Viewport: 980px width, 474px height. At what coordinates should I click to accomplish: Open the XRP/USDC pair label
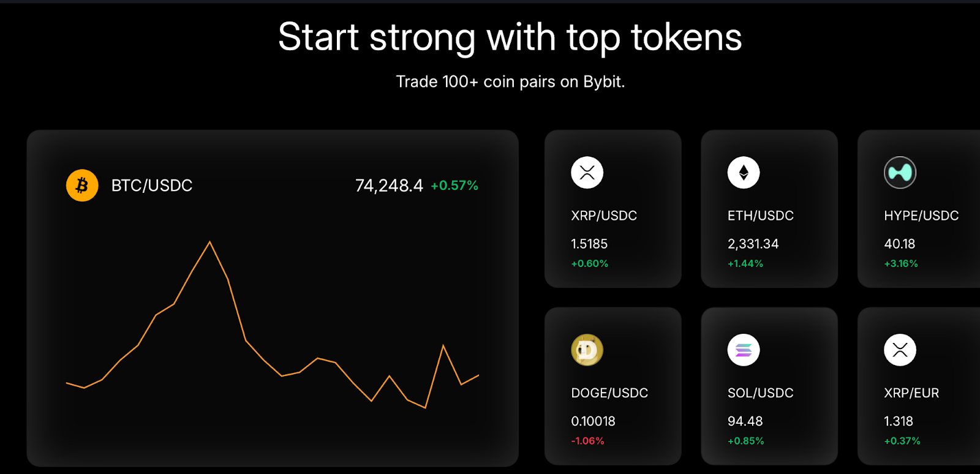604,216
